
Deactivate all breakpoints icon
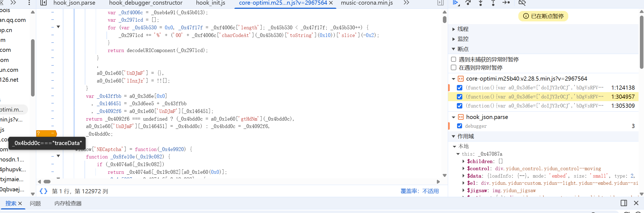click(522, 3)
